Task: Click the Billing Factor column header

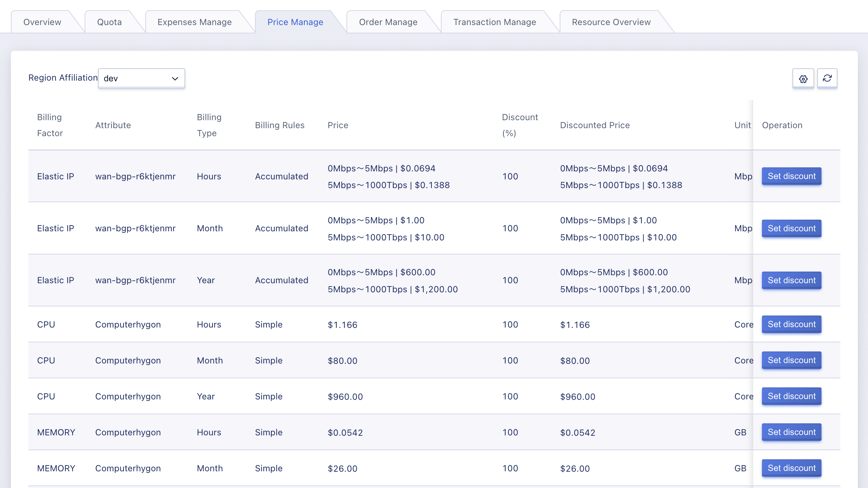Action: coord(50,125)
